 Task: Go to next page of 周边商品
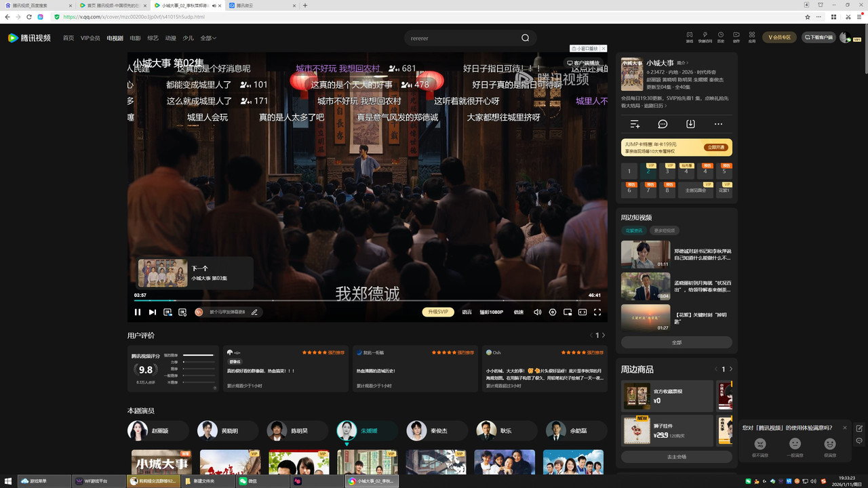(730, 369)
